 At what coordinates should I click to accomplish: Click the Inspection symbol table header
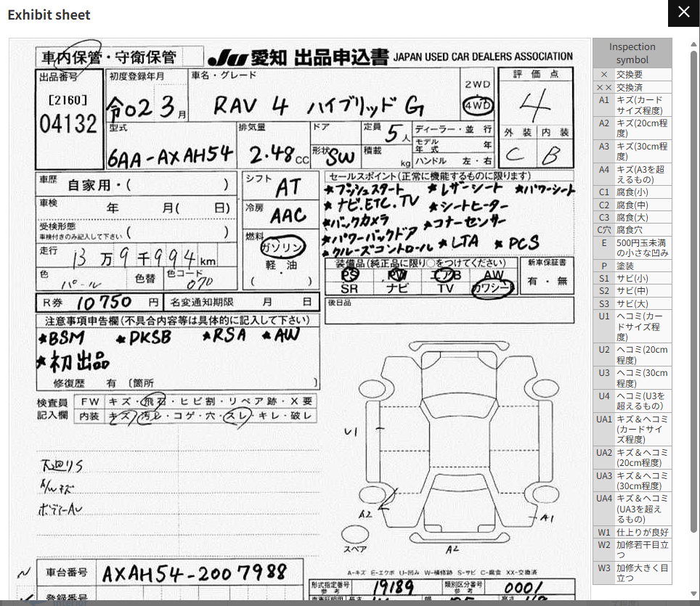632,53
